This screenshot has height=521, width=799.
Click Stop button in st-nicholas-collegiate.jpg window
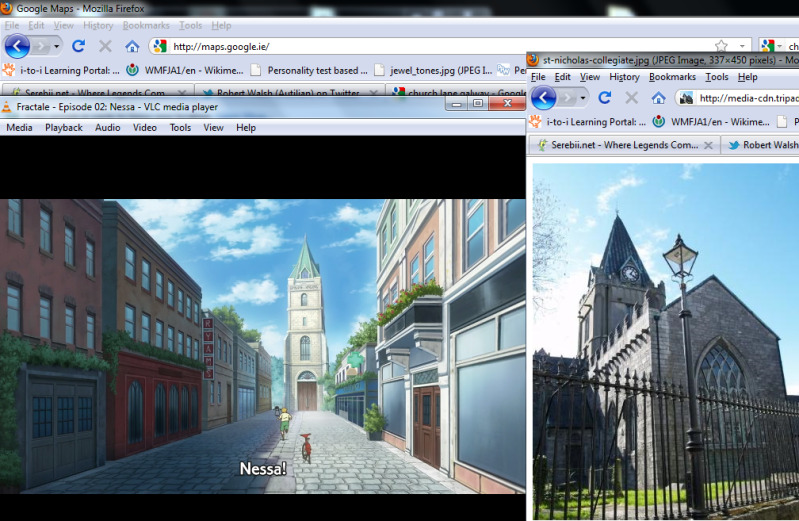[x=632, y=97]
